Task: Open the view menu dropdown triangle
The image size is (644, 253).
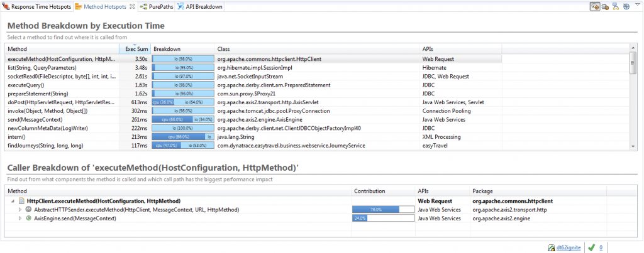Action: [636, 6]
